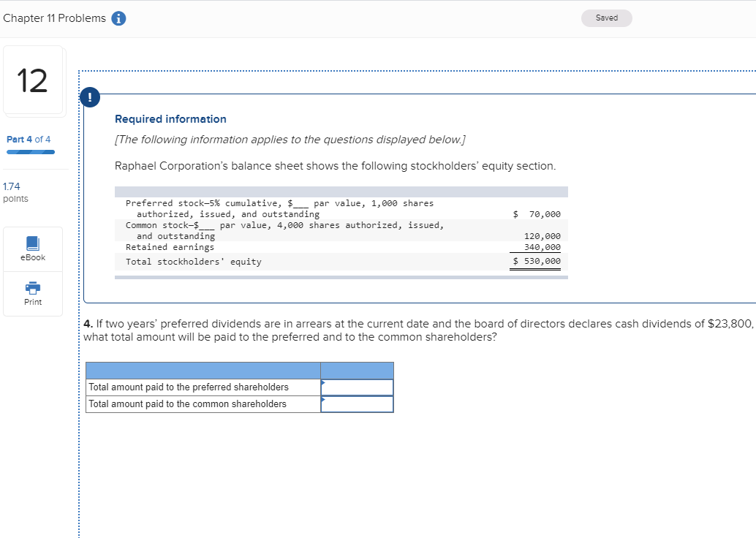Click the question number 12 box
Image resolution: width=756 pixels, height=538 pixels.
[x=33, y=80]
